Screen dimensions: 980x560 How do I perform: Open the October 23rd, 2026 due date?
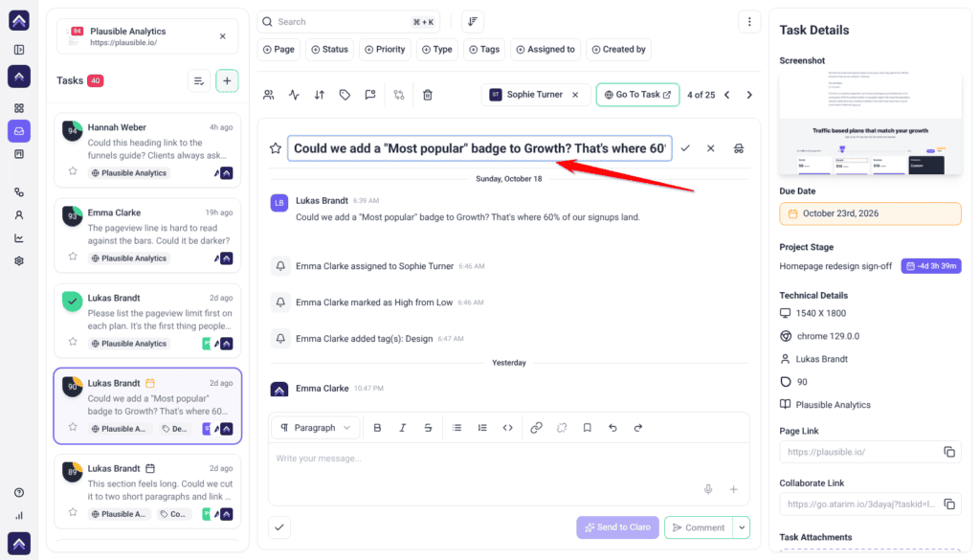pyautogui.click(x=870, y=213)
